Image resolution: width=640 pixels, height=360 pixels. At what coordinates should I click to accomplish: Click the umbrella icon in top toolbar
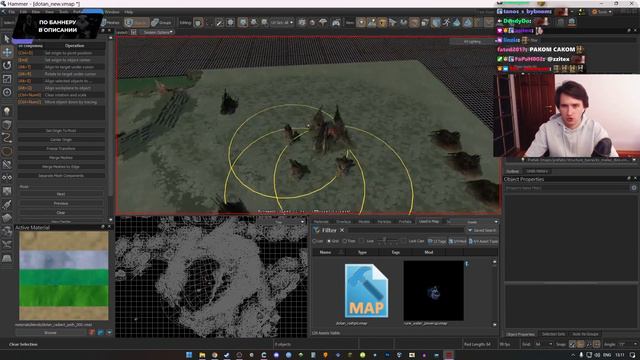[323, 22]
